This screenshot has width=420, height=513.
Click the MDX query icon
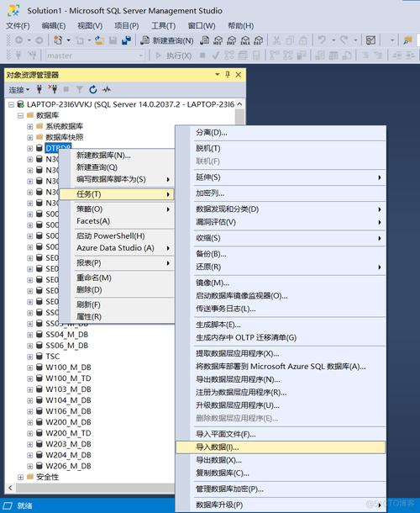point(218,40)
